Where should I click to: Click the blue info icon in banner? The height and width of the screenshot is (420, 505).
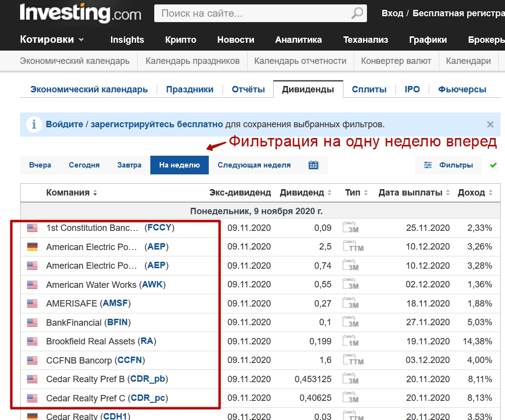pyautogui.click(x=33, y=124)
